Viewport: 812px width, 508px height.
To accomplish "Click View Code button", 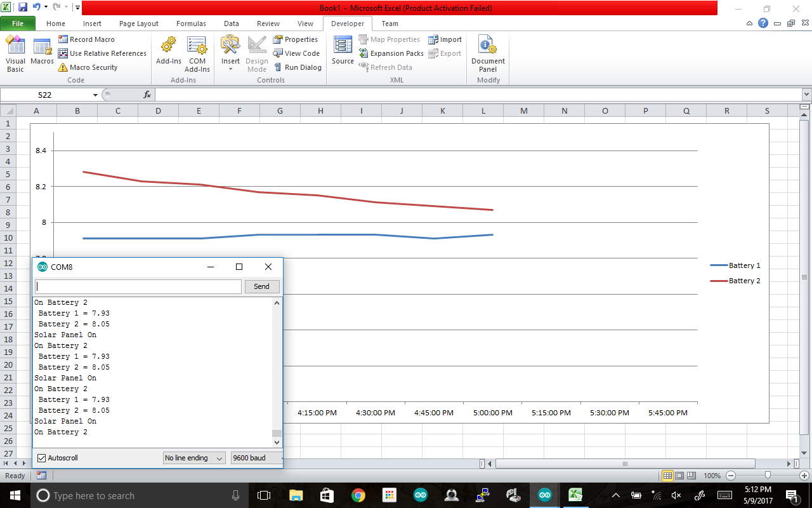I will tap(296, 53).
